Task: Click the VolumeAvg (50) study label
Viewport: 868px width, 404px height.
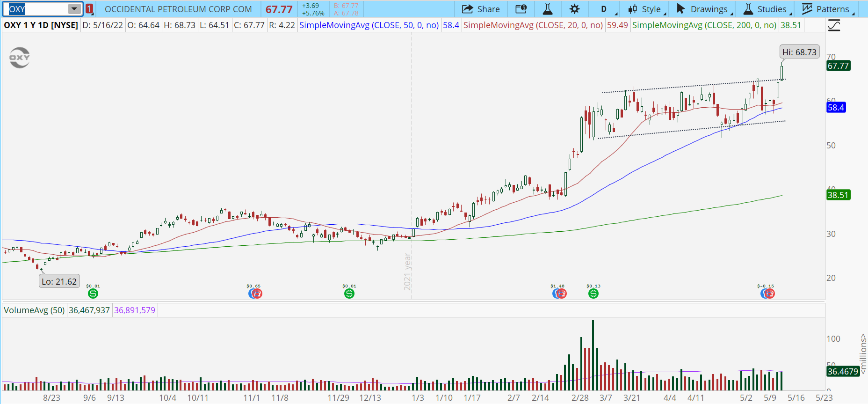Action: coord(34,310)
